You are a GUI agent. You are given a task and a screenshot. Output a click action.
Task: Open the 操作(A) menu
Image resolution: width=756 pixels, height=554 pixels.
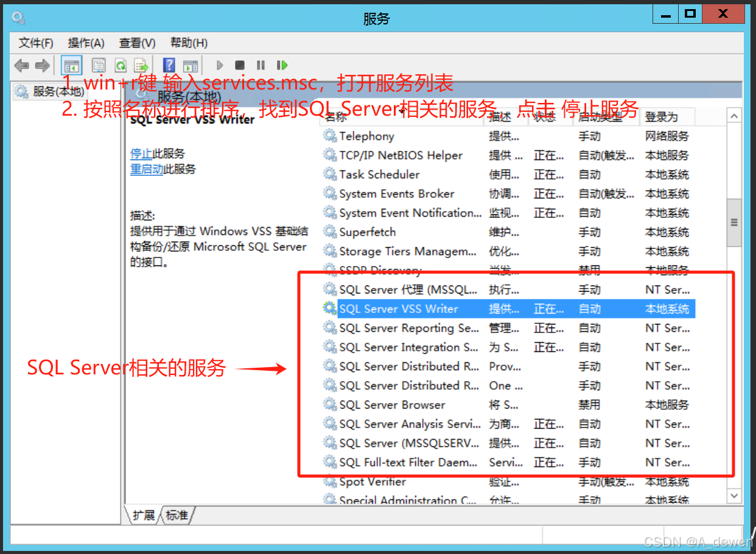pyautogui.click(x=86, y=43)
